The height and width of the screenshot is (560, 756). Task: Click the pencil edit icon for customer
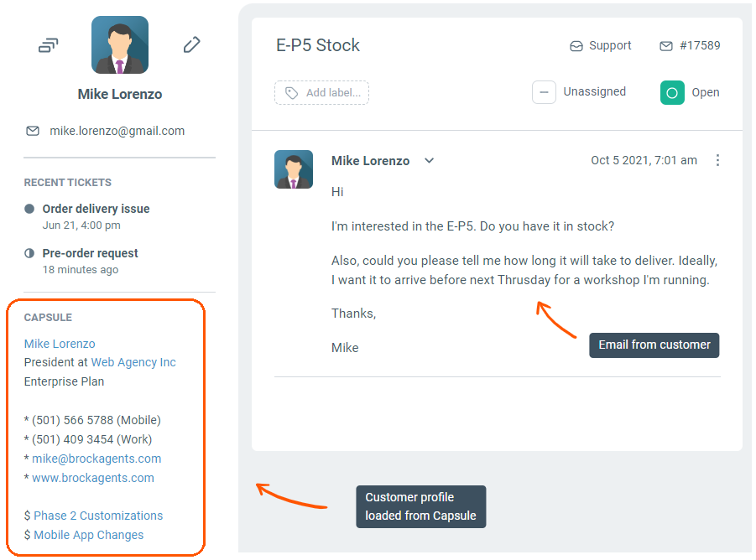192,45
